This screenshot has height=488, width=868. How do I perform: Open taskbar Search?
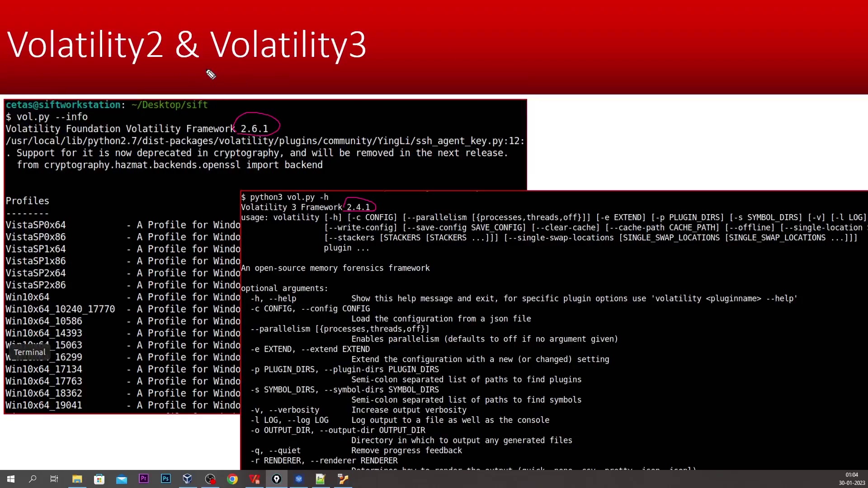[x=33, y=479]
